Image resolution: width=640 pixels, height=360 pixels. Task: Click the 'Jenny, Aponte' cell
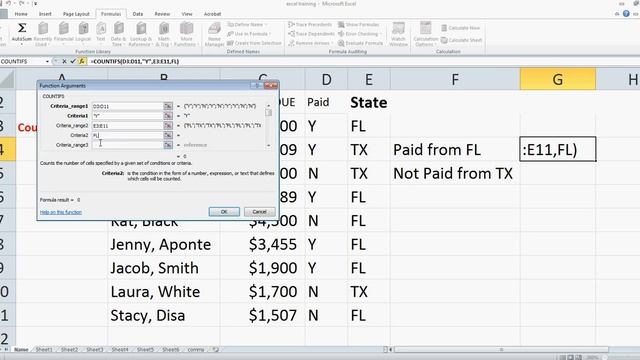click(x=163, y=244)
